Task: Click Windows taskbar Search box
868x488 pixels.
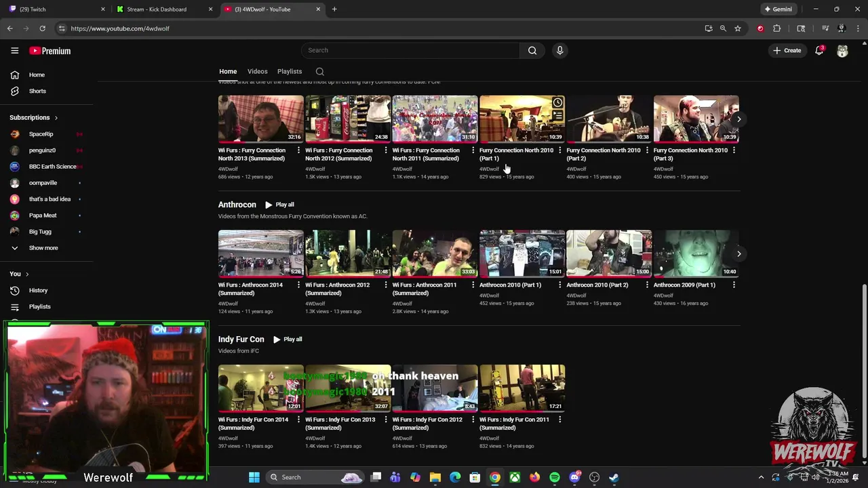Action: [x=316, y=477]
